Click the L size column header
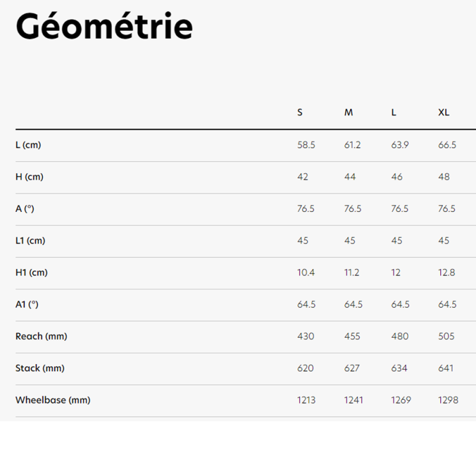This screenshot has height=476, width=476. (394, 112)
